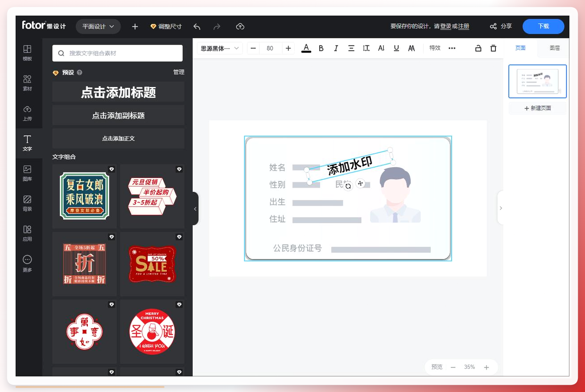This screenshot has width=585, height=392.
Task: Click the 登录 login link
Action: pos(445,27)
